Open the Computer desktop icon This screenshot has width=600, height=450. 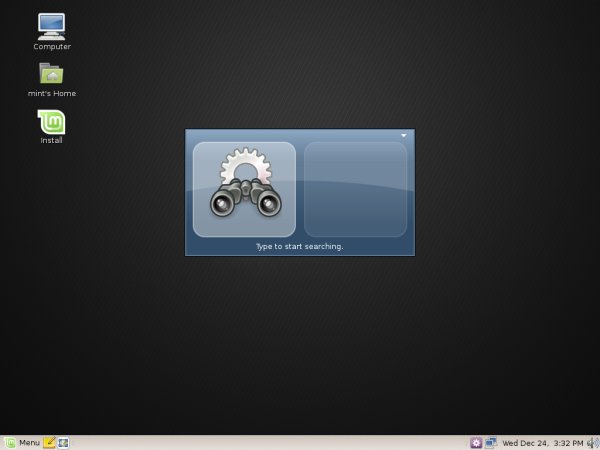click(52, 24)
